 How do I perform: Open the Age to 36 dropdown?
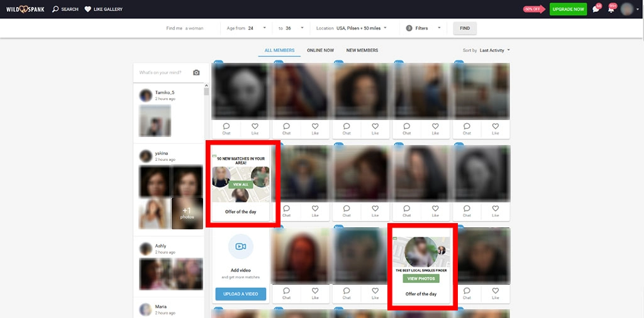291,28
